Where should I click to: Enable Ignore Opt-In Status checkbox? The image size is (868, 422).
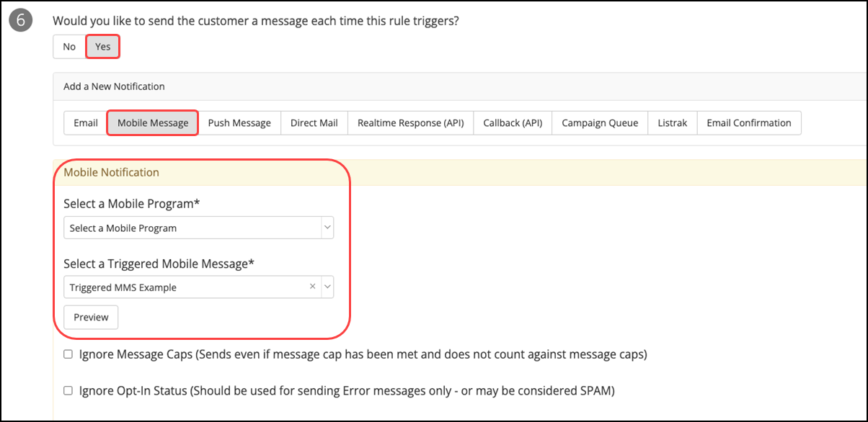click(68, 391)
